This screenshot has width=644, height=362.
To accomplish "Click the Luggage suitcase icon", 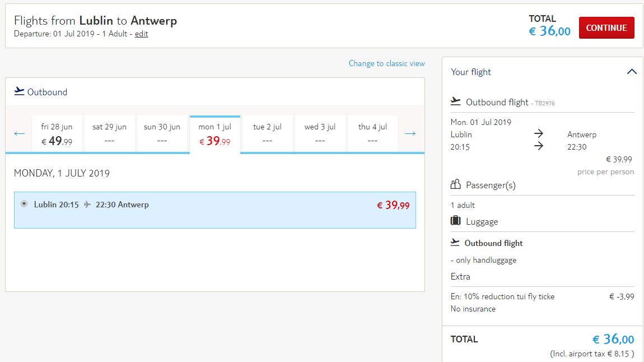I will coord(455,221).
